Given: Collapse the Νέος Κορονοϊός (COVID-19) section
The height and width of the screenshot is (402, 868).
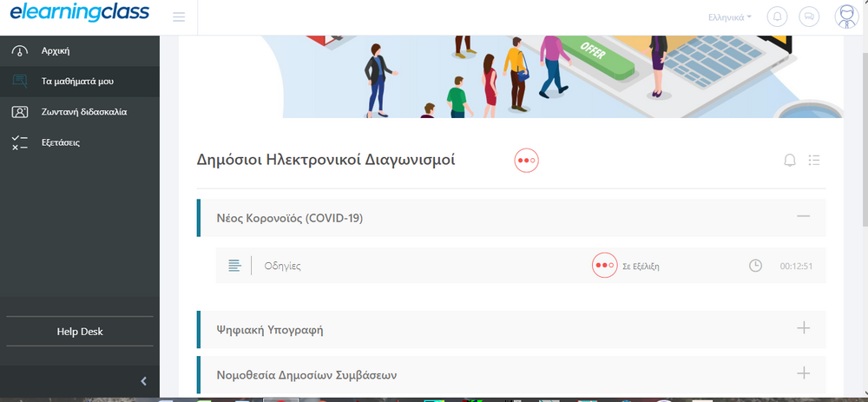Looking at the screenshot, I should (803, 217).
